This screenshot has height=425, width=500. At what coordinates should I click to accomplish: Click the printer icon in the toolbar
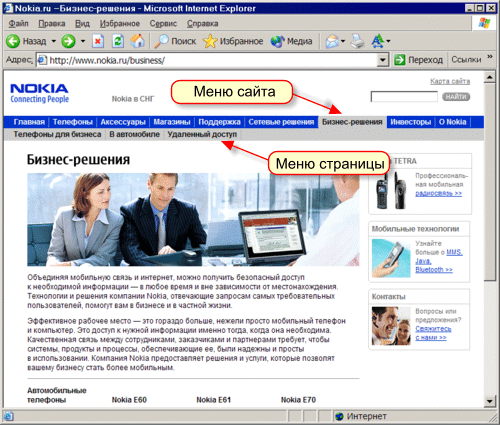click(357, 41)
